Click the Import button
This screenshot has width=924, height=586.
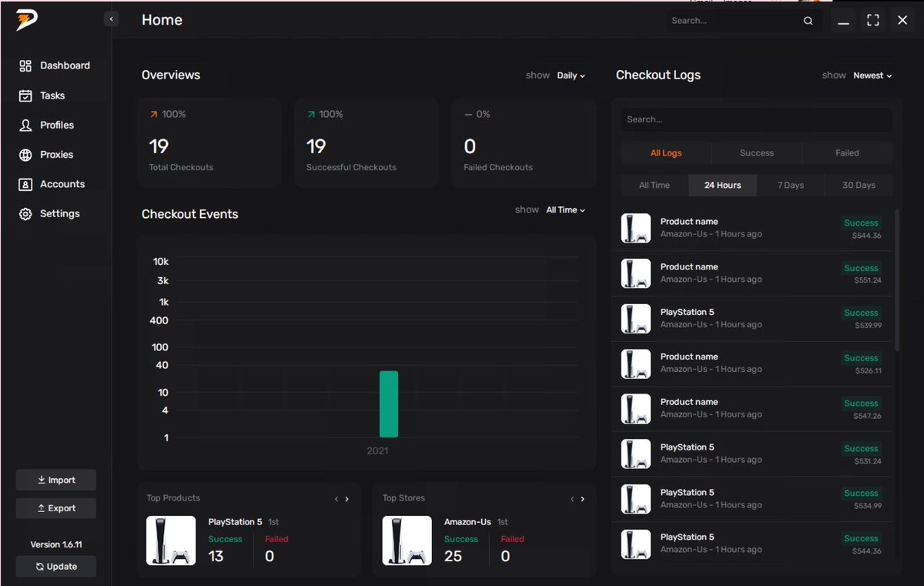point(56,480)
